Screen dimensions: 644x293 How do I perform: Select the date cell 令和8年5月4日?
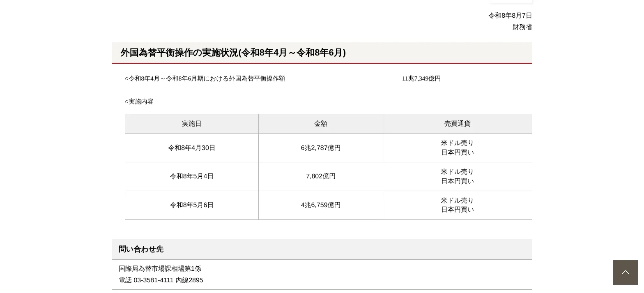(192, 176)
